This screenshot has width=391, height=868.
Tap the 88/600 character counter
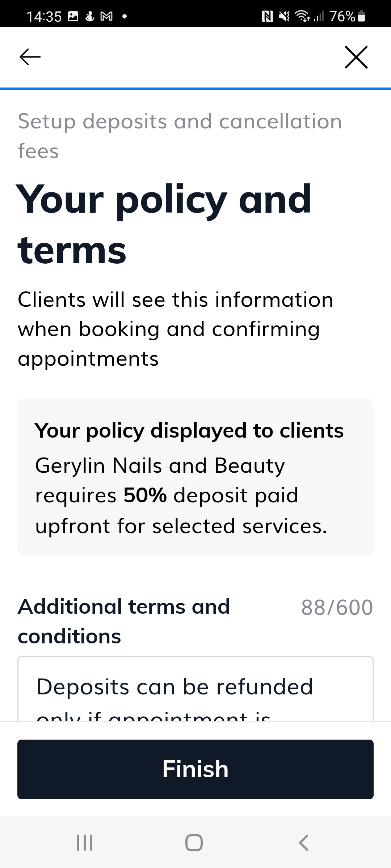337,607
